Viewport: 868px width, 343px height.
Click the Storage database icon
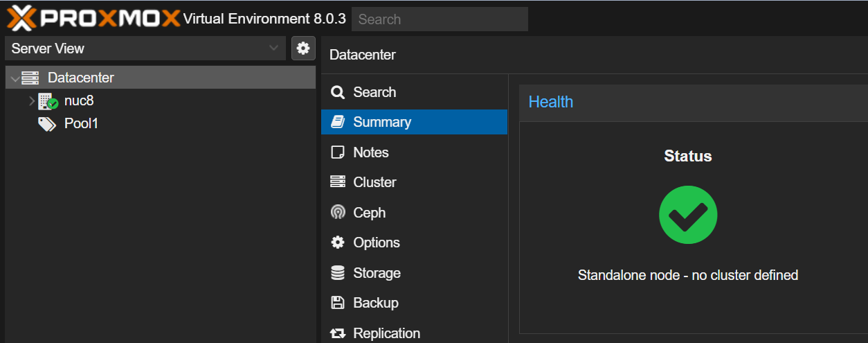[x=338, y=273]
